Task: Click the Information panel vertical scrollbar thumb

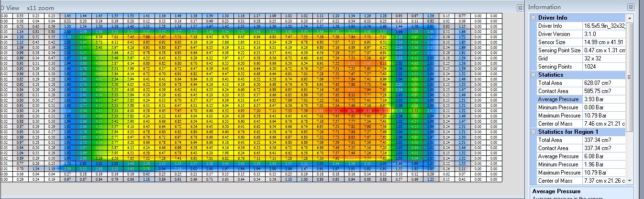Action: [x=630, y=77]
